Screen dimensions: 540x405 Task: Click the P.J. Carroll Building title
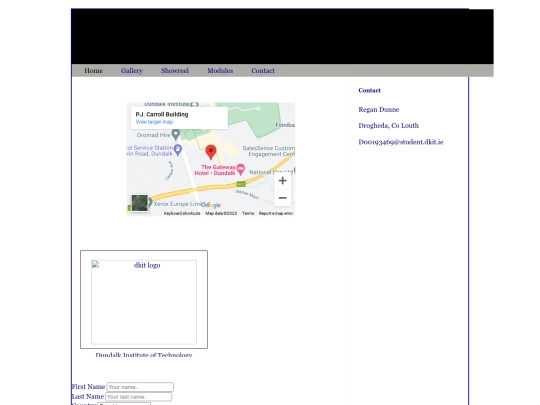(162, 114)
